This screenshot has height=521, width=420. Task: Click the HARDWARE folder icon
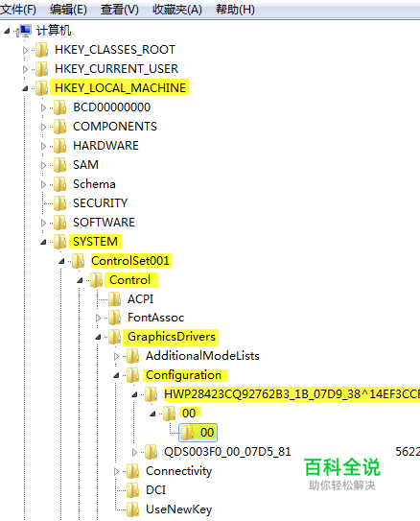coord(60,146)
